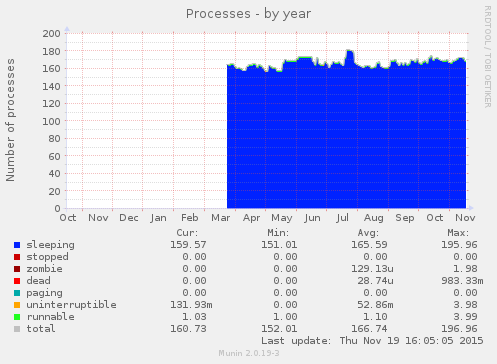Click the gray total legend swatch
The width and height of the screenshot is (497, 364).
(x=17, y=329)
